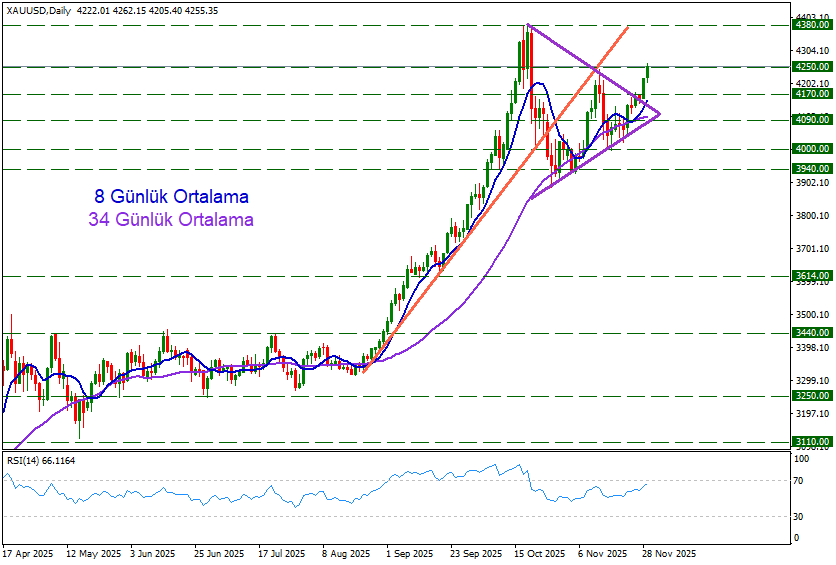This screenshot has height=565, width=836.
Task: Select the 3940.00 price level tag
Action: tap(811, 169)
